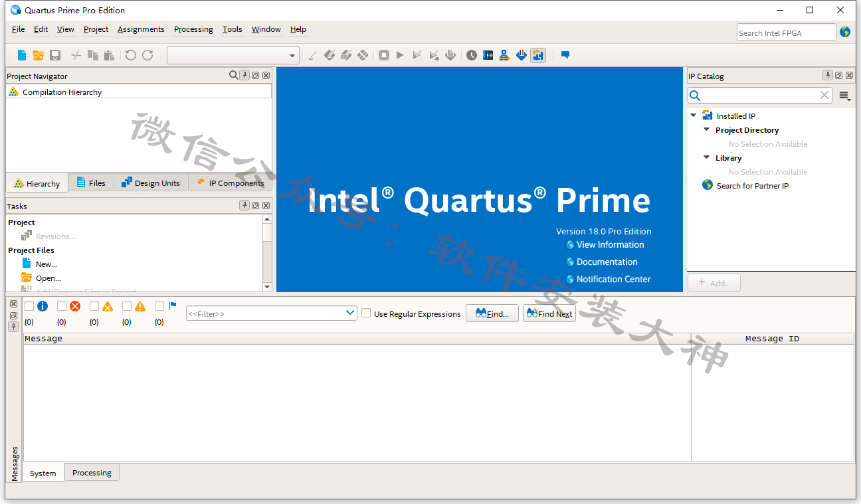861x504 pixels.
Task: Pin the IP Catalog panel
Action: 828,76
